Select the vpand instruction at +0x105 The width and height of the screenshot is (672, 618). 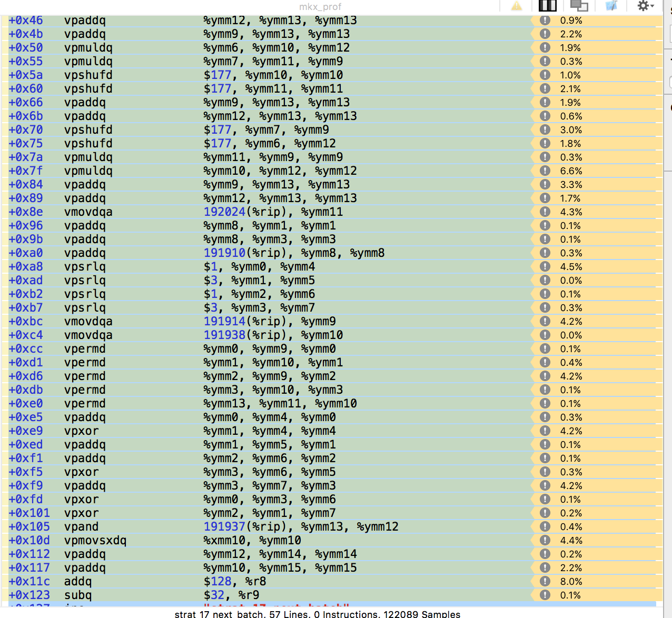81,527
